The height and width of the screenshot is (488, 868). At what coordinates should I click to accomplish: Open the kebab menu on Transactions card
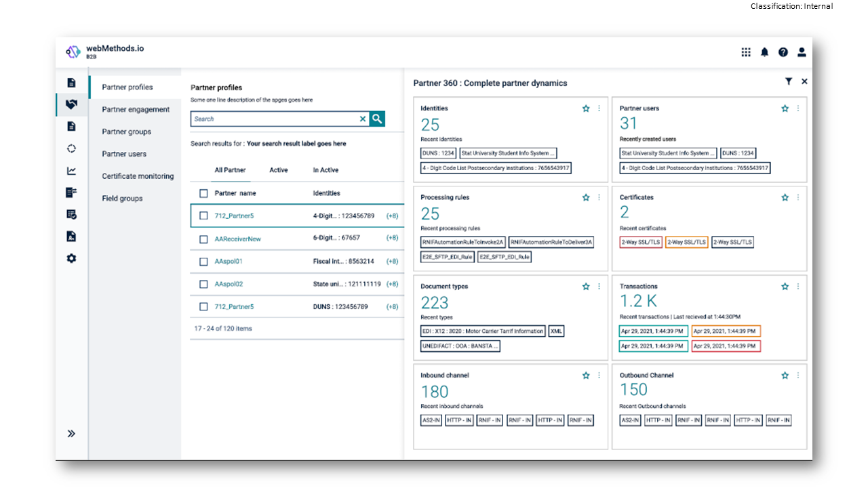798,286
